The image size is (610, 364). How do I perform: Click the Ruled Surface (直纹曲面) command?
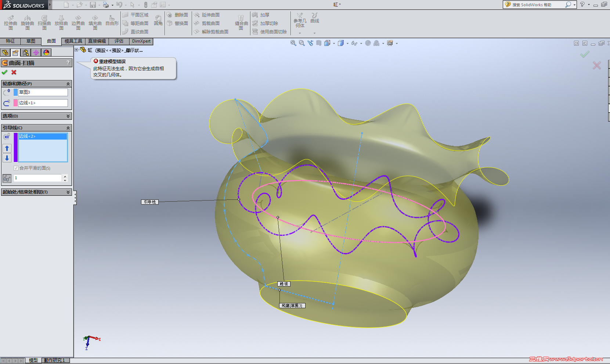[x=136, y=32]
